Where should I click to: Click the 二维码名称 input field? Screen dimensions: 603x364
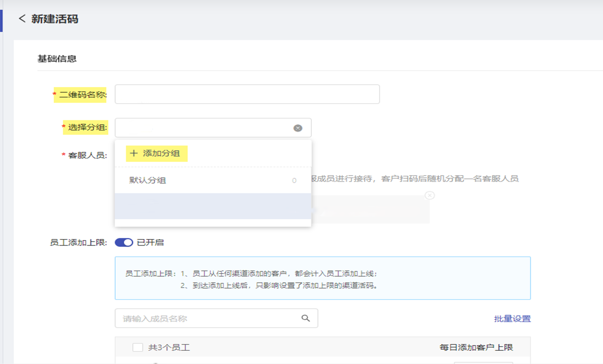coord(247,94)
